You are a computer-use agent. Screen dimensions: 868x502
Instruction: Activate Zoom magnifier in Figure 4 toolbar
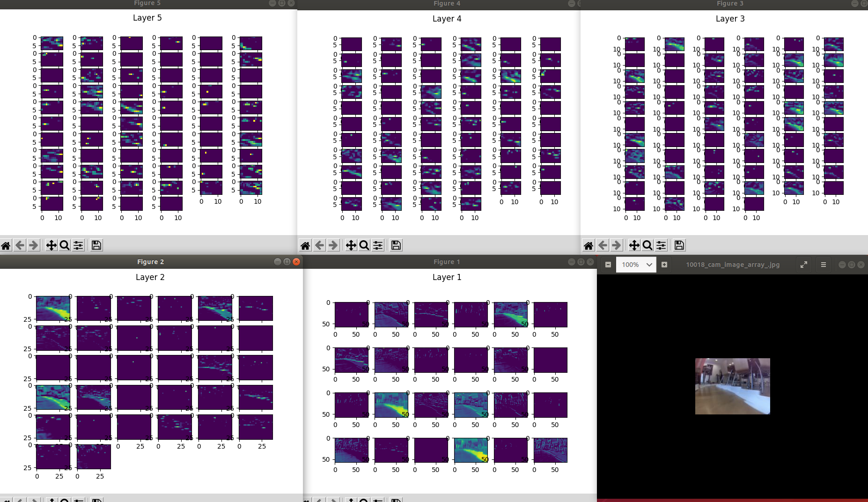click(364, 245)
